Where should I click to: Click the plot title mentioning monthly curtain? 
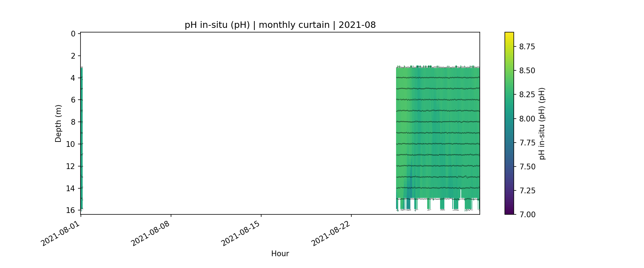280,25
